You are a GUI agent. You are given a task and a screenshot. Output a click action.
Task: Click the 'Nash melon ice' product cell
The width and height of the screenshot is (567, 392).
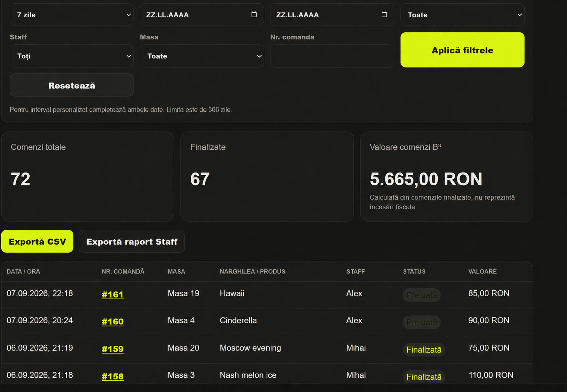coord(248,375)
